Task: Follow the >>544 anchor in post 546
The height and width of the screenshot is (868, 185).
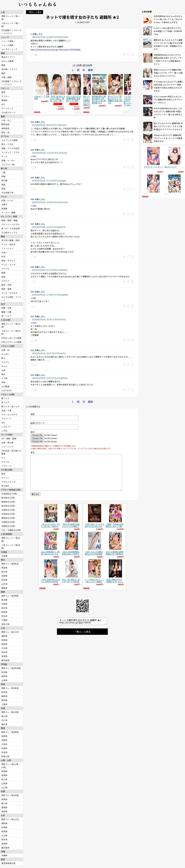Action: click(x=33, y=206)
